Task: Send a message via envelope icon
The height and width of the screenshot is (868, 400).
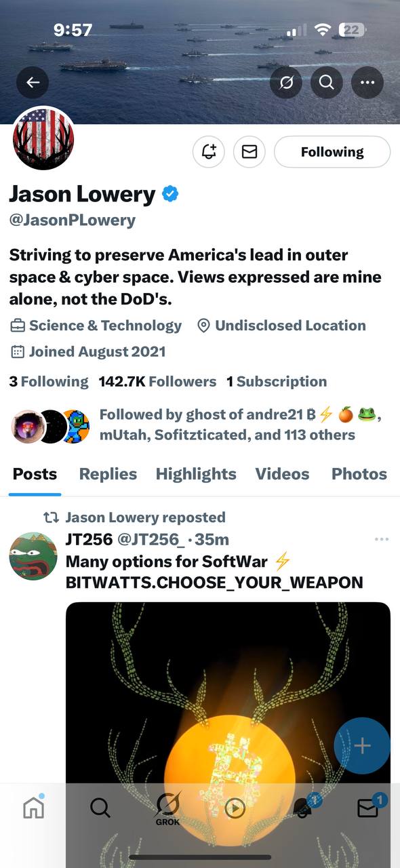Action: pos(249,152)
